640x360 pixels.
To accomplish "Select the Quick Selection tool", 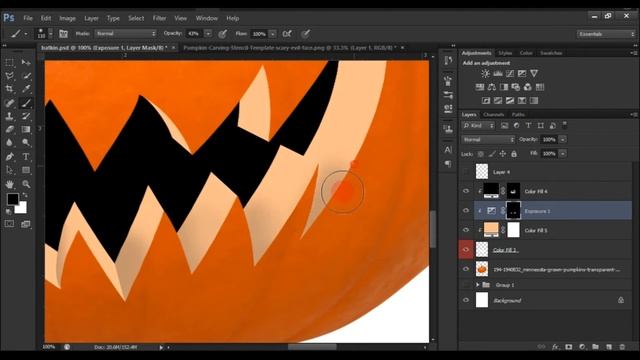I will [26, 76].
